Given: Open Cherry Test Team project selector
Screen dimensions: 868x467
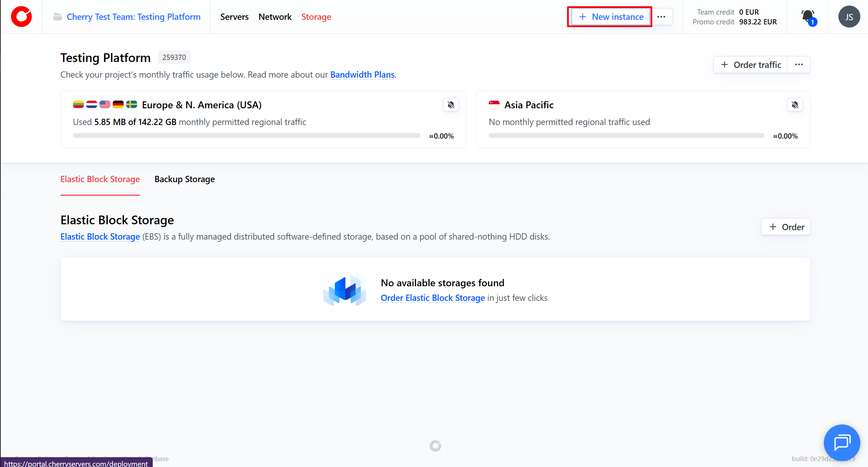Looking at the screenshot, I should tap(133, 17).
